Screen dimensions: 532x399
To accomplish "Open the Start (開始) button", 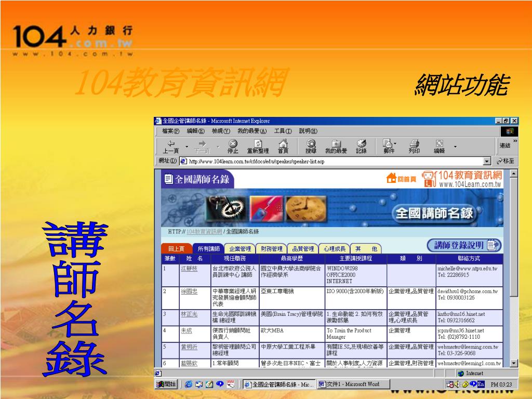I will 166,384.
